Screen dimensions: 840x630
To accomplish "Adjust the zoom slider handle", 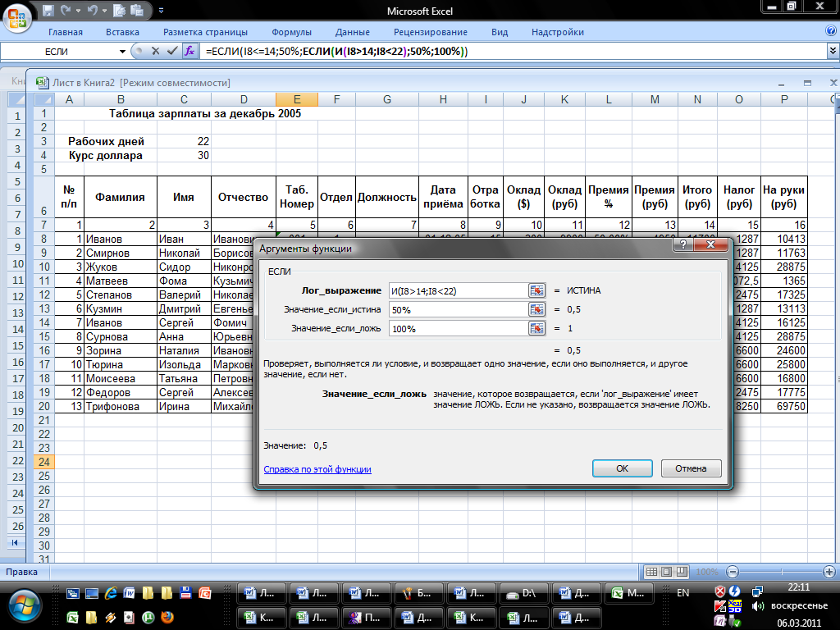I will [x=782, y=572].
